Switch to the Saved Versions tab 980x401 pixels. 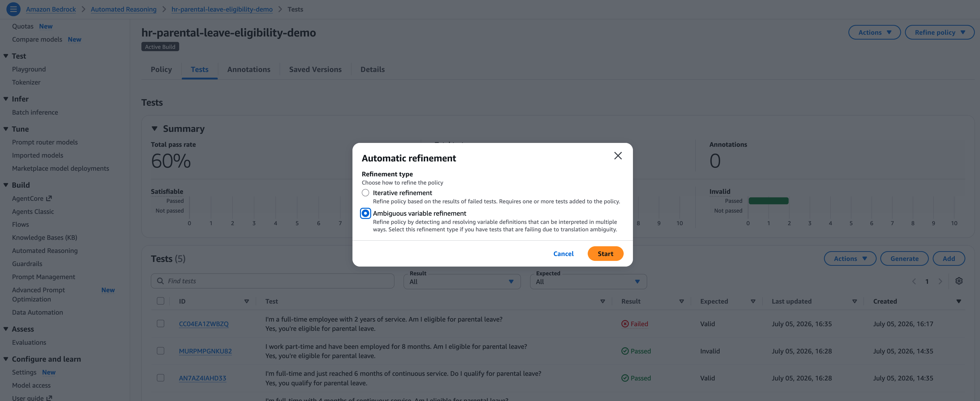pos(315,69)
